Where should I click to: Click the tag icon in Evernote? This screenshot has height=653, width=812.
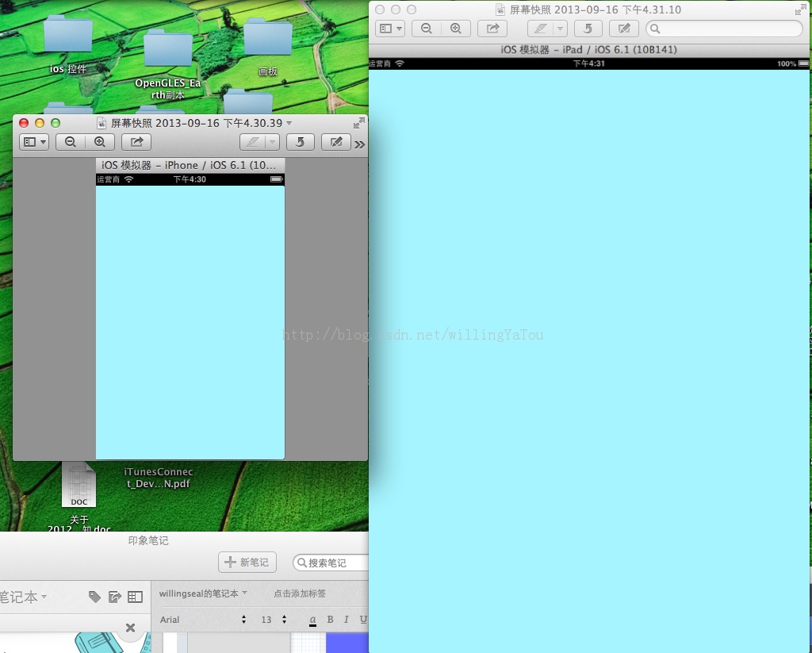pos(94,597)
